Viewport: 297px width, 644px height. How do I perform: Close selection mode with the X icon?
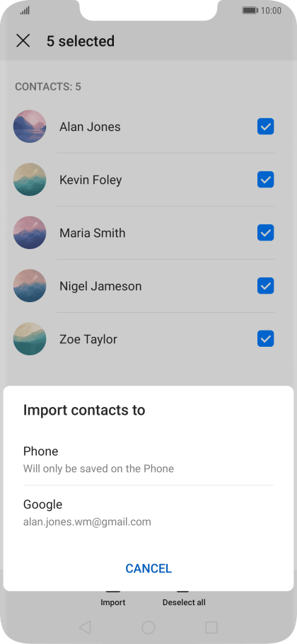point(23,41)
